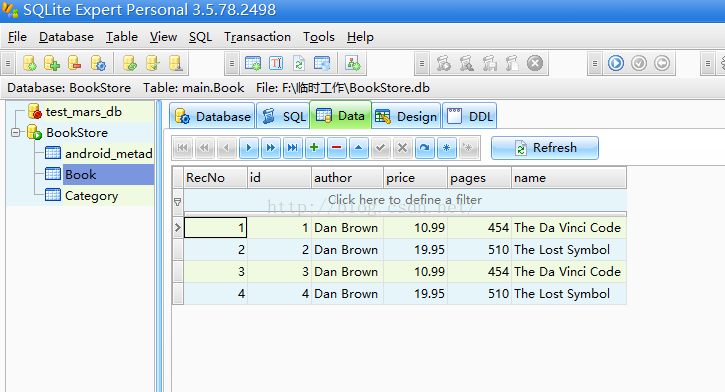Viewport: 725px width, 392px height.
Task: Open the Transaction menu
Action: pyautogui.click(x=258, y=37)
